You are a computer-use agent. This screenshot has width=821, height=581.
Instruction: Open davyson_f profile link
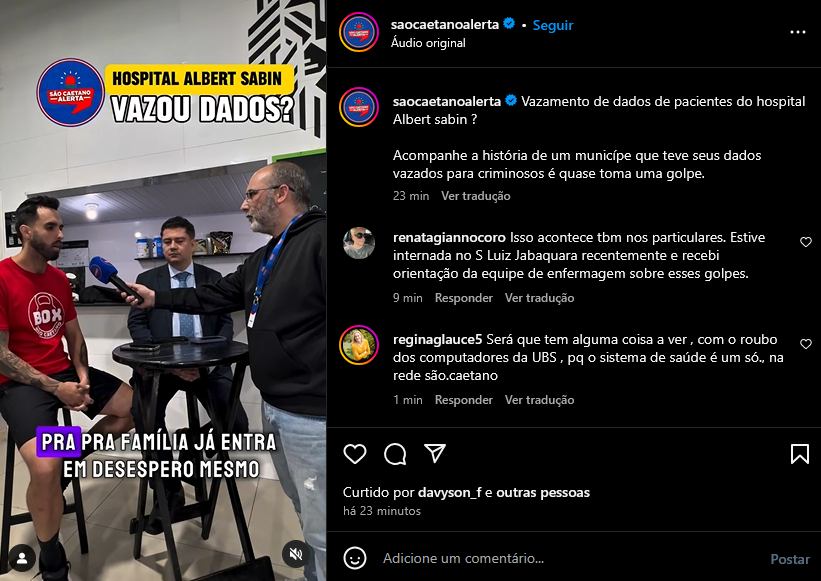click(x=449, y=493)
